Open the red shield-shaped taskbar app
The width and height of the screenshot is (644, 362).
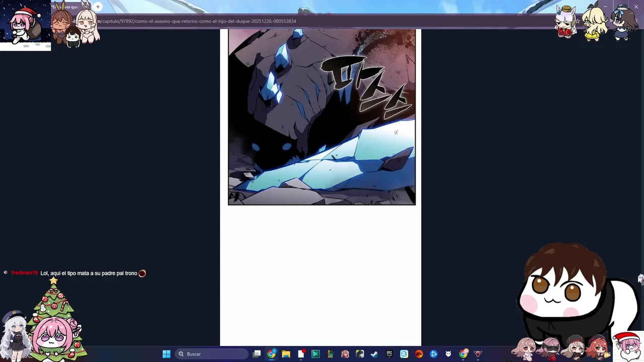pyautogui.click(x=478, y=354)
